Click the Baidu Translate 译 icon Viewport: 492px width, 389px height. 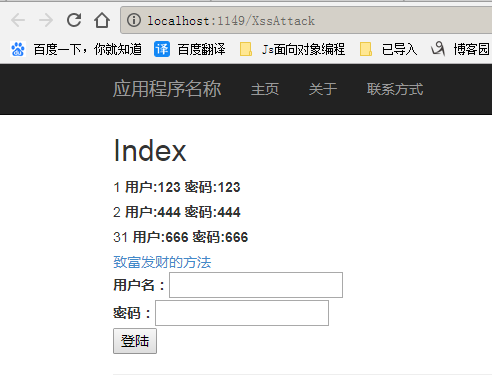tap(162, 49)
